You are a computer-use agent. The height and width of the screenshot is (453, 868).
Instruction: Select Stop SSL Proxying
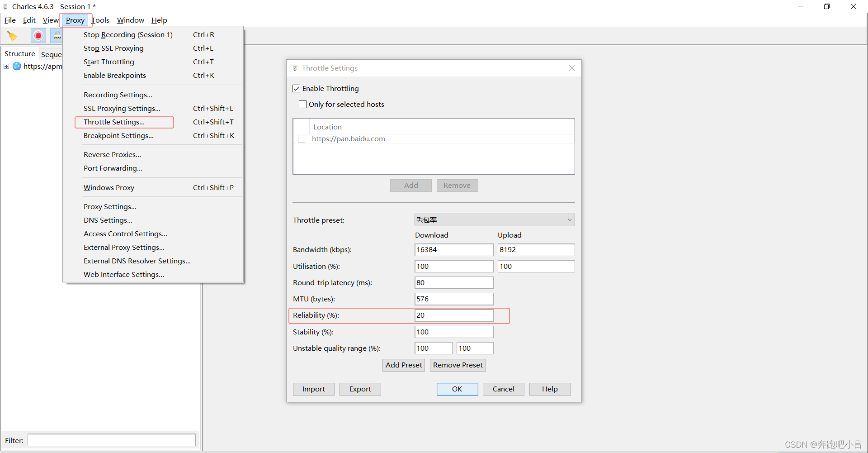[x=153, y=48]
